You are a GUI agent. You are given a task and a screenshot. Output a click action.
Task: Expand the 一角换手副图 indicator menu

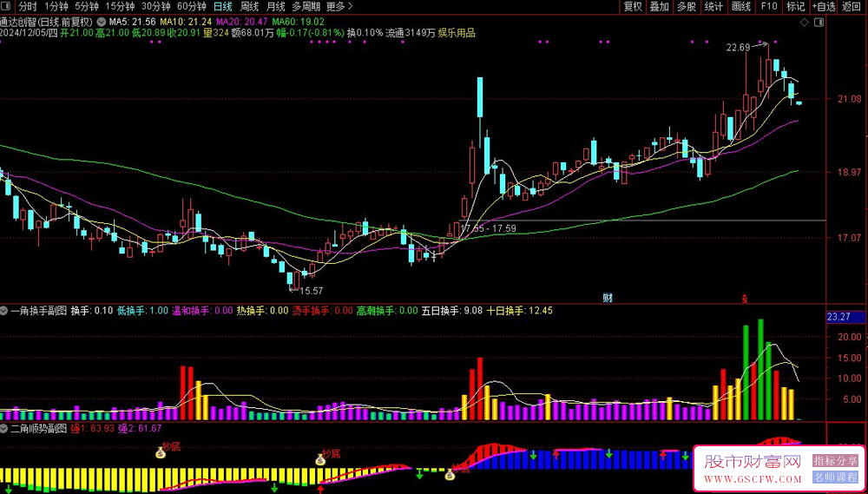(x=4, y=311)
